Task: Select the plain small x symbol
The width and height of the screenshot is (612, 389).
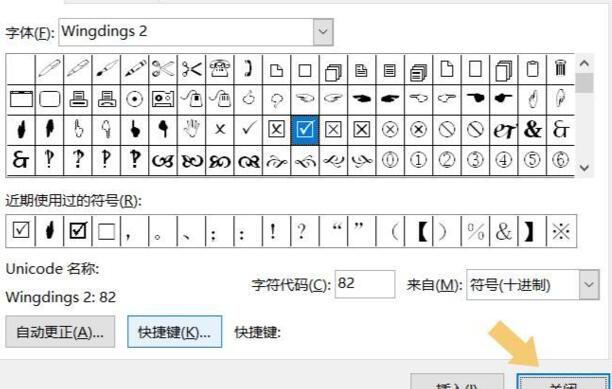Action: coord(220,130)
